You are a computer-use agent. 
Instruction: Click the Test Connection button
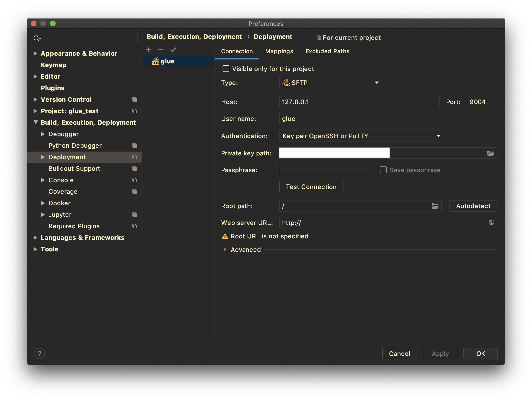click(x=311, y=187)
